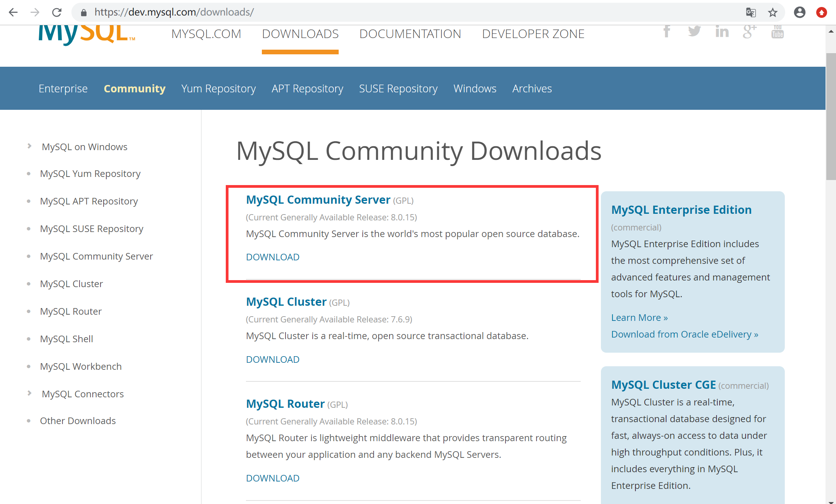The height and width of the screenshot is (504, 836).
Task: Click the vertical page scrollbar thumb
Action: click(831, 116)
